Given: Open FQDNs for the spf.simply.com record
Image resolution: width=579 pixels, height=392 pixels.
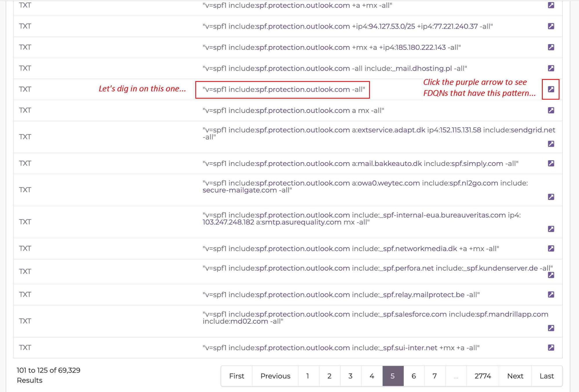Looking at the screenshot, I should (552, 163).
